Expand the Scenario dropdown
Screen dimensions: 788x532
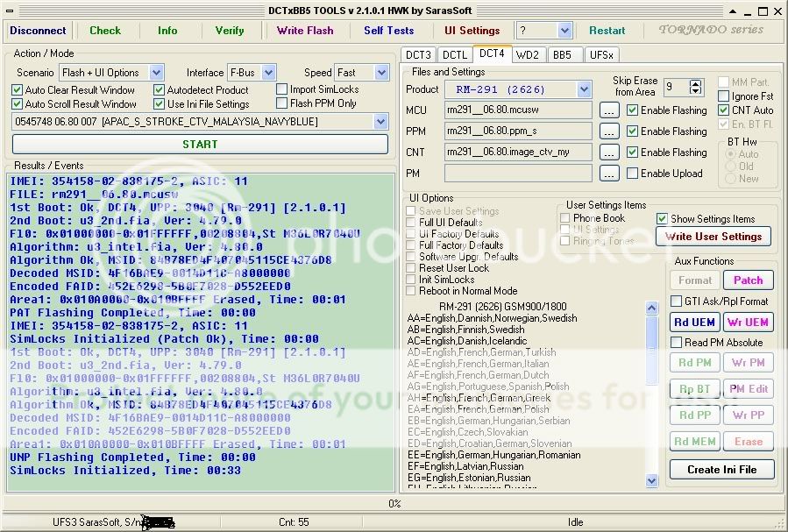[156, 73]
